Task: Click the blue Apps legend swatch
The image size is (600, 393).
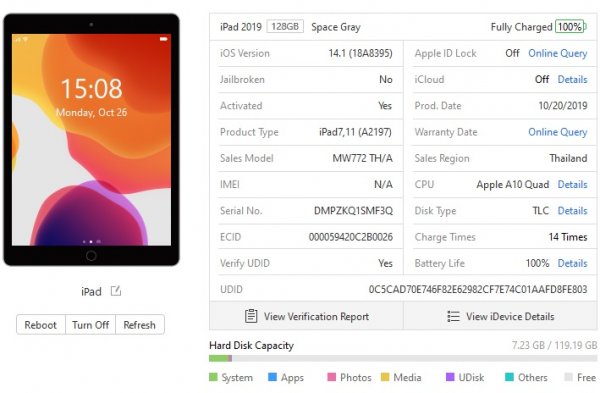Action: coord(272,377)
